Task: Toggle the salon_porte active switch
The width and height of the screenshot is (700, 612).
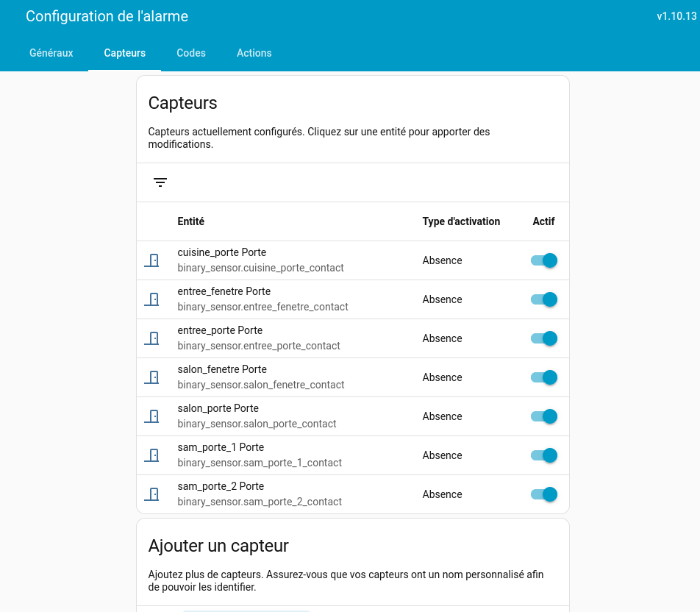Action: click(543, 416)
